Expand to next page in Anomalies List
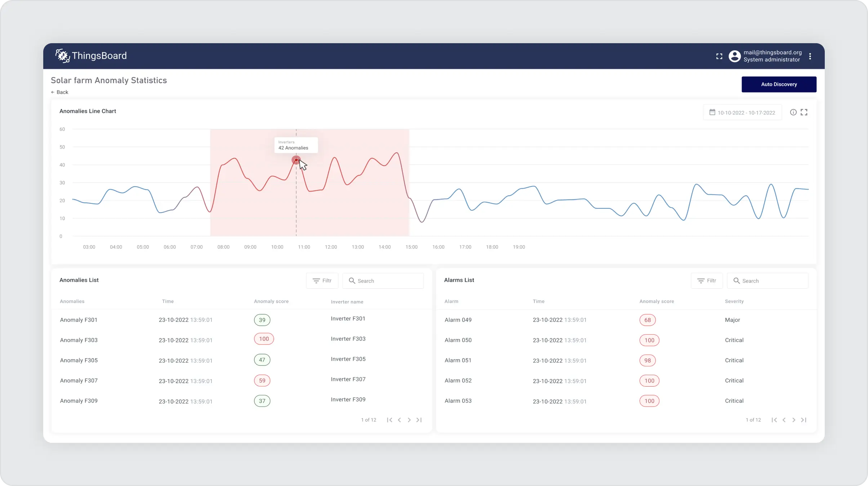The width and height of the screenshot is (868, 486). pyautogui.click(x=409, y=420)
